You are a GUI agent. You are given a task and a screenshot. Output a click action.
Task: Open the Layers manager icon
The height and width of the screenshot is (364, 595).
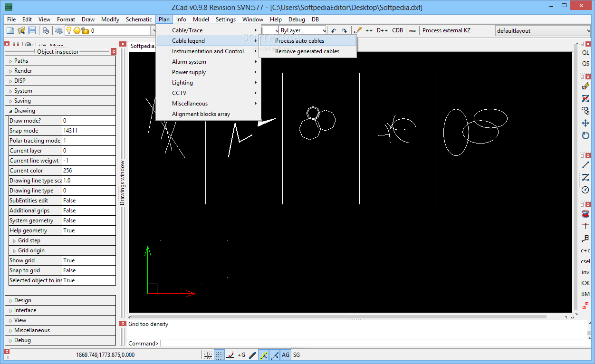coord(58,30)
